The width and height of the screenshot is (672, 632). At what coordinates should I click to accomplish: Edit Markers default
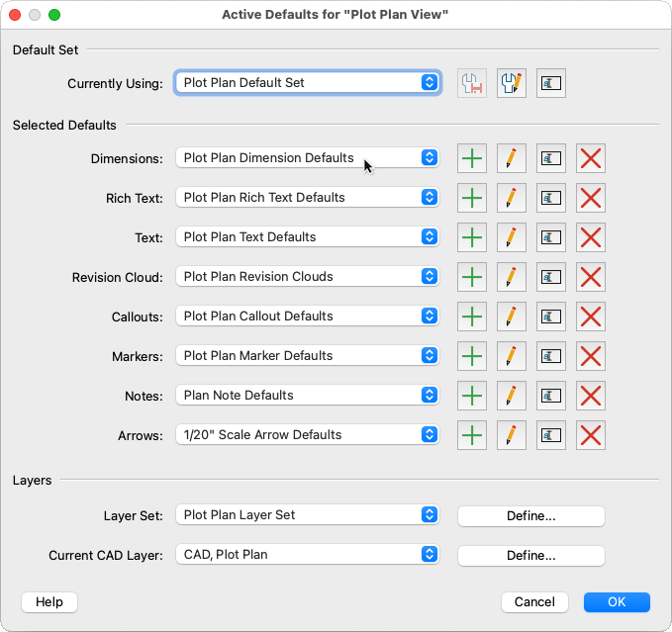tap(512, 356)
